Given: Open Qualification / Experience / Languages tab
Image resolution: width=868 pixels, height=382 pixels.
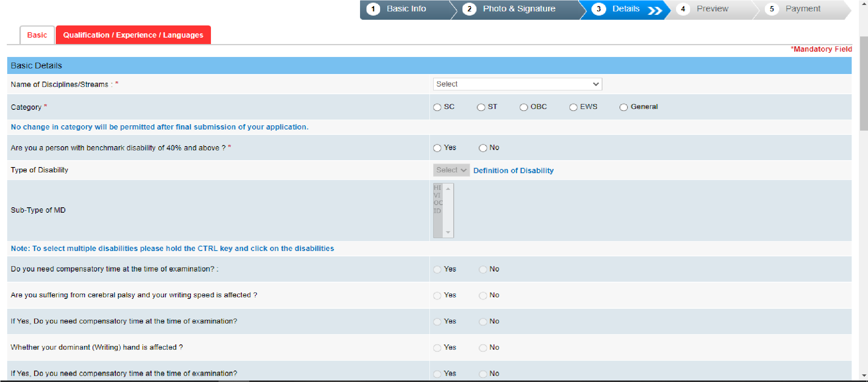Looking at the screenshot, I should 133,35.
